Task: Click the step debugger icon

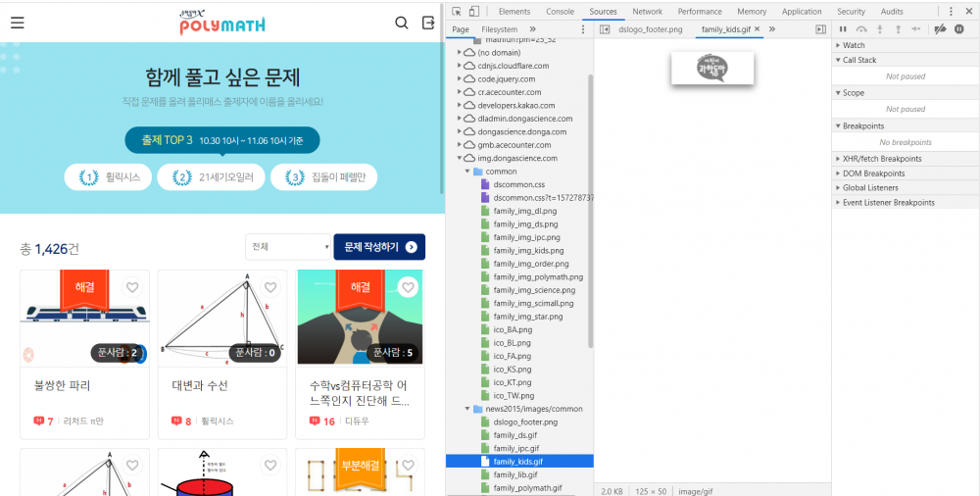Action: (916, 29)
